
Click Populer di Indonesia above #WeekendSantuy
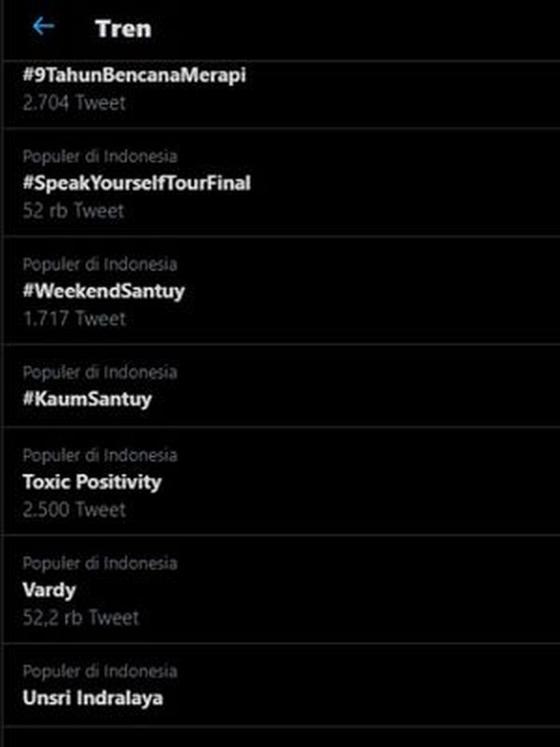[100, 264]
